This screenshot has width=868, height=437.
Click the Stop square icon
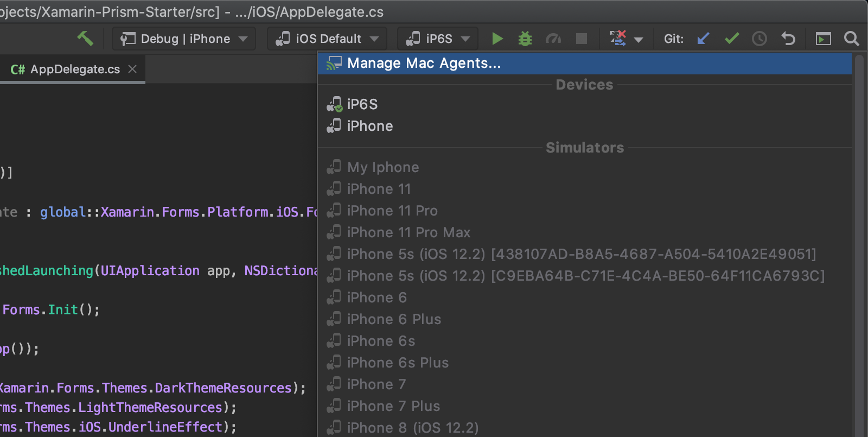pos(582,39)
